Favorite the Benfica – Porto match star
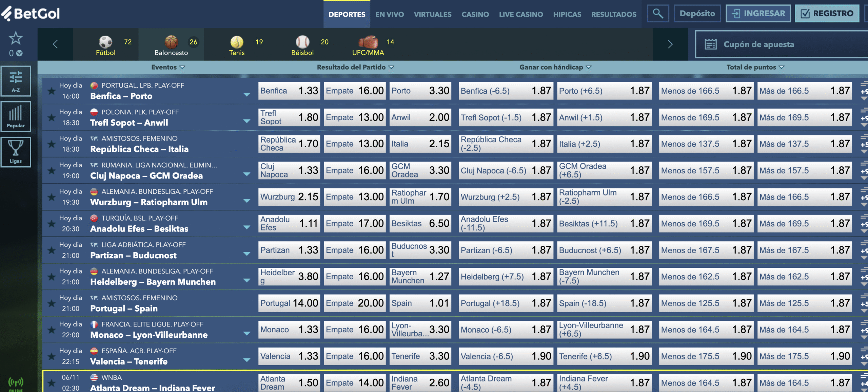 (52, 91)
